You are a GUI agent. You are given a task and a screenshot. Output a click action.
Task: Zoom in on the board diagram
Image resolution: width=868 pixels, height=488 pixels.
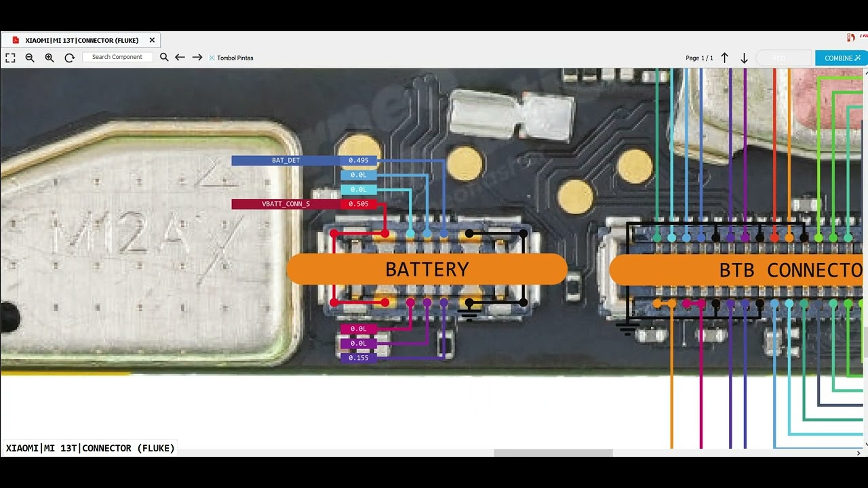pyautogui.click(x=50, y=58)
